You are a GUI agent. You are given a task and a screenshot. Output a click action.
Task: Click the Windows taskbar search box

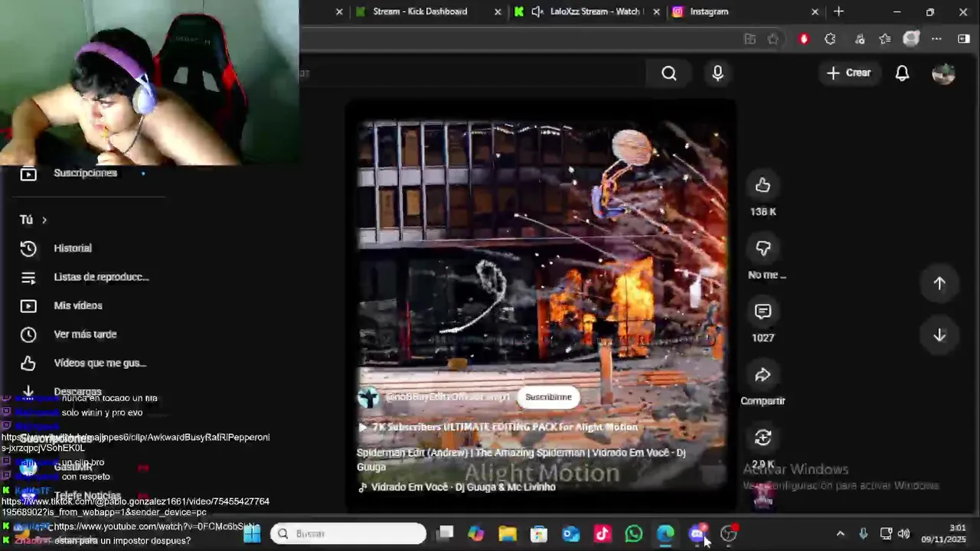(x=348, y=533)
